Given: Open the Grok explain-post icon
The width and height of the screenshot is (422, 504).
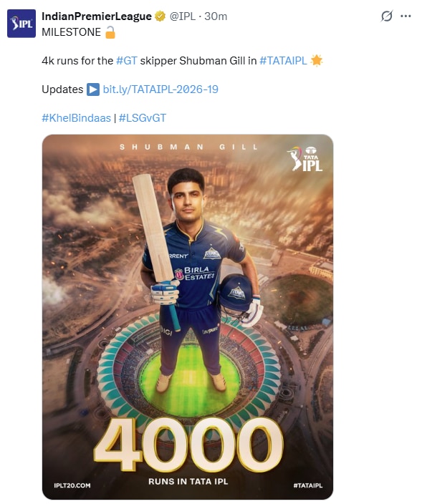Looking at the screenshot, I should tap(386, 16).
